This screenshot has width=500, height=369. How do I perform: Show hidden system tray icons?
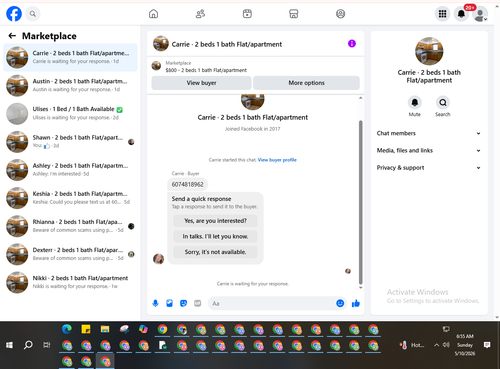coord(436,345)
